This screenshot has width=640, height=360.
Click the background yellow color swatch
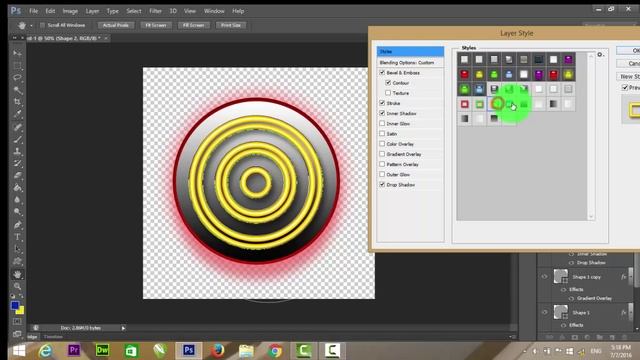[x=20, y=311]
